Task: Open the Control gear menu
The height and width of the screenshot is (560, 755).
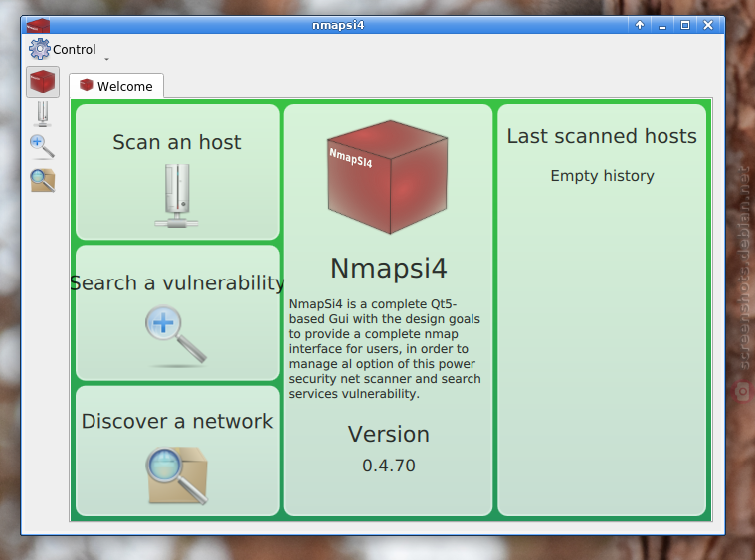Action: tap(63, 49)
